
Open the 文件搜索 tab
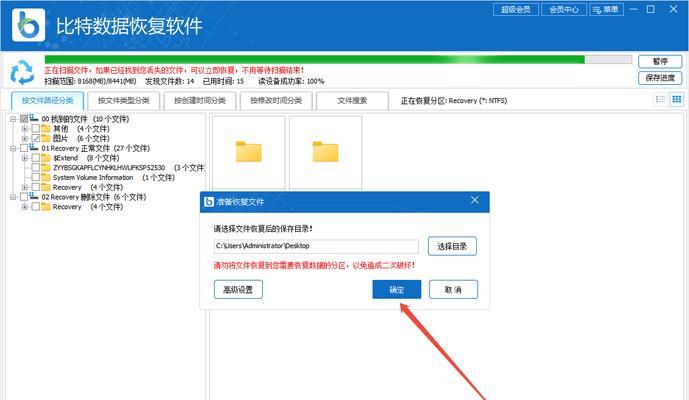(x=352, y=101)
